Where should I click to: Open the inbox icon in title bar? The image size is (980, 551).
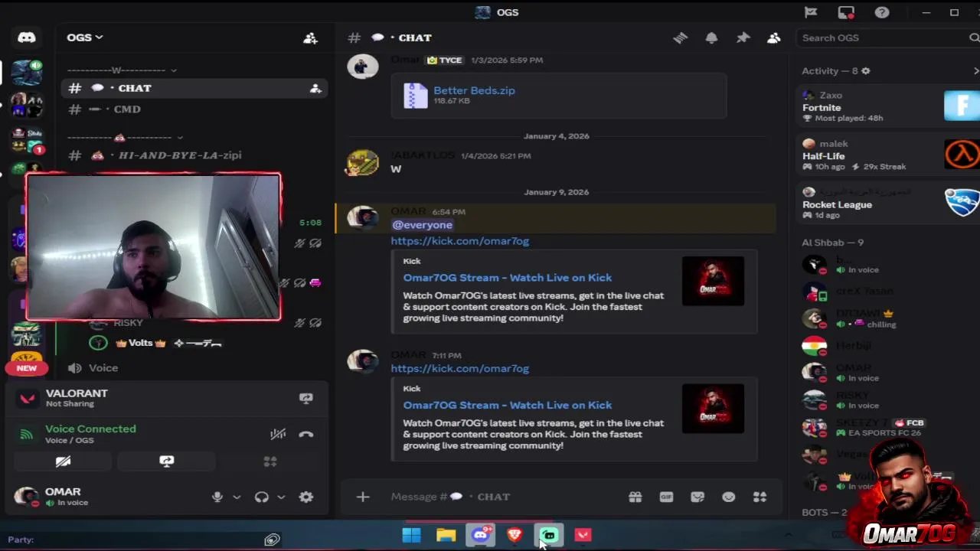click(x=846, y=12)
